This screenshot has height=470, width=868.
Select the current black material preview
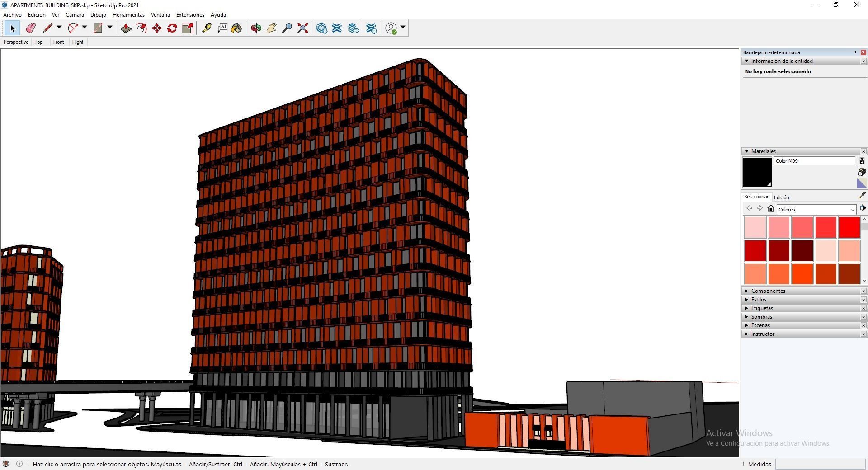tap(757, 172)
